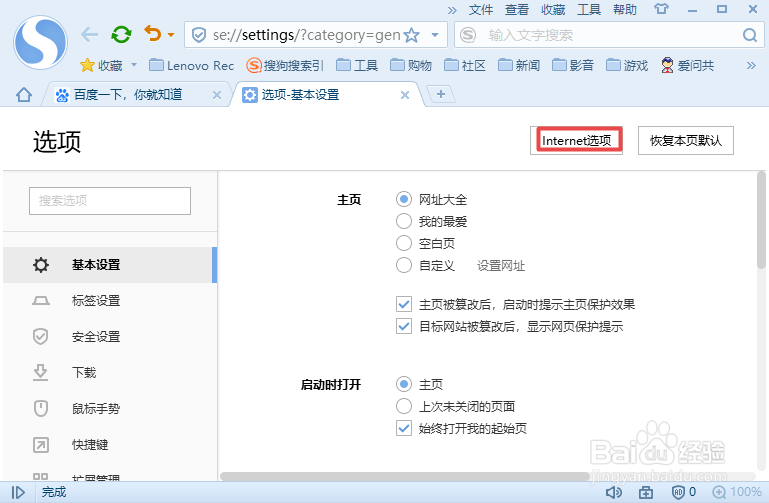Select 主页 under 启动时打开
Image resolution: width=769 pixels, height=503 pixels.
[404, 384]
